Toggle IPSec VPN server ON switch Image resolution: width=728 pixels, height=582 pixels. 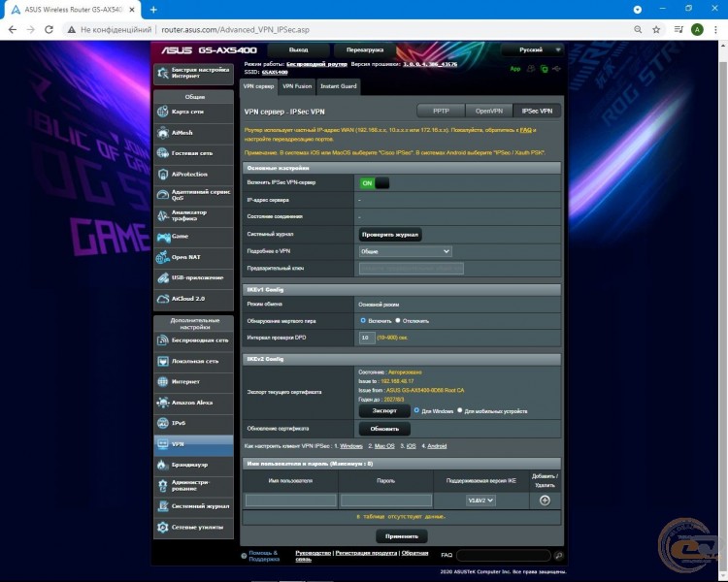375,183
